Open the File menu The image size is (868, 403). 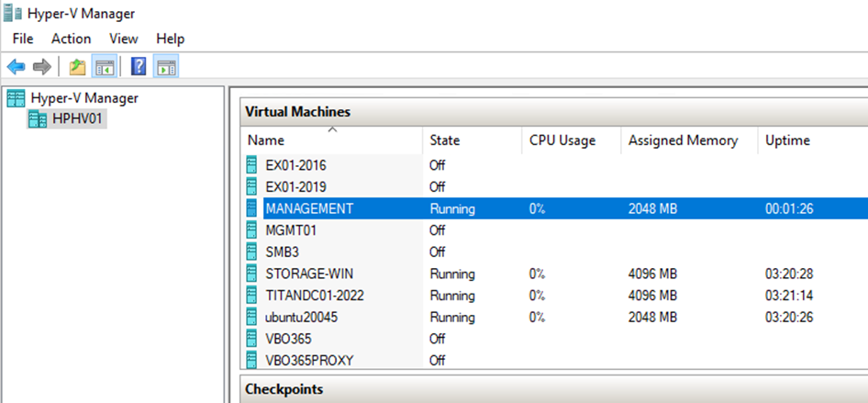click(x=23, y=39)
